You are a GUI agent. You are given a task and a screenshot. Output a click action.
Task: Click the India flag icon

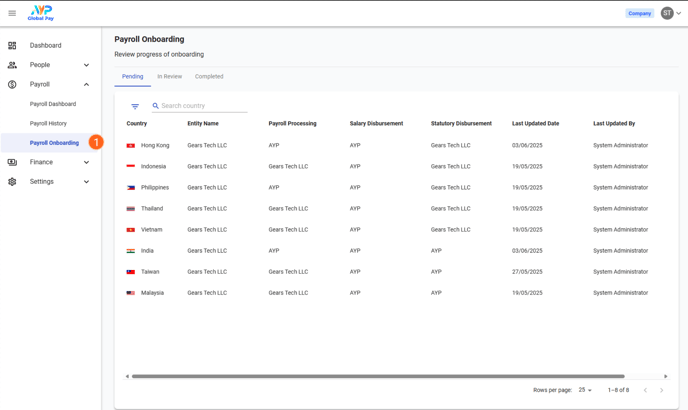pyautogui.click(x=131, y=251)
